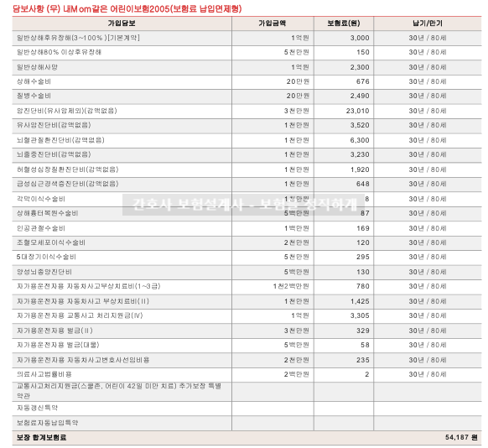Click '1백만원' in the 인공관절수술비 row
Image resolution: width=488 pixels, height=448 pixels.
[x=296, y=228]
